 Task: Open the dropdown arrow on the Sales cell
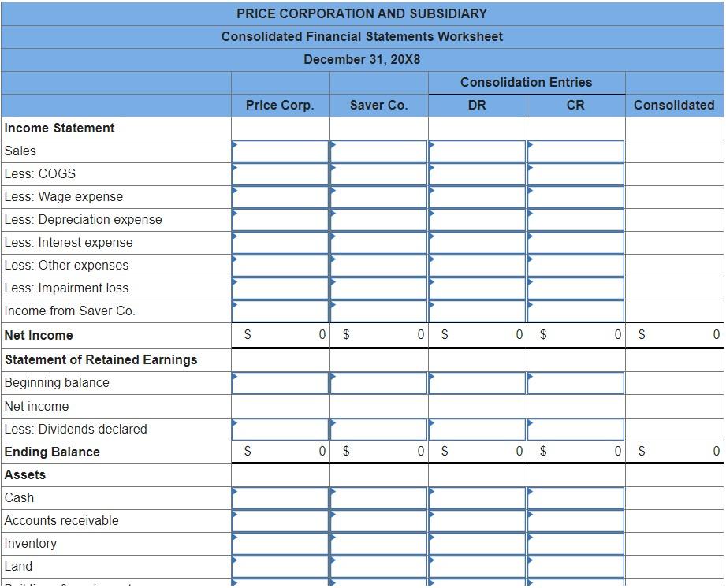coord(233,146)
